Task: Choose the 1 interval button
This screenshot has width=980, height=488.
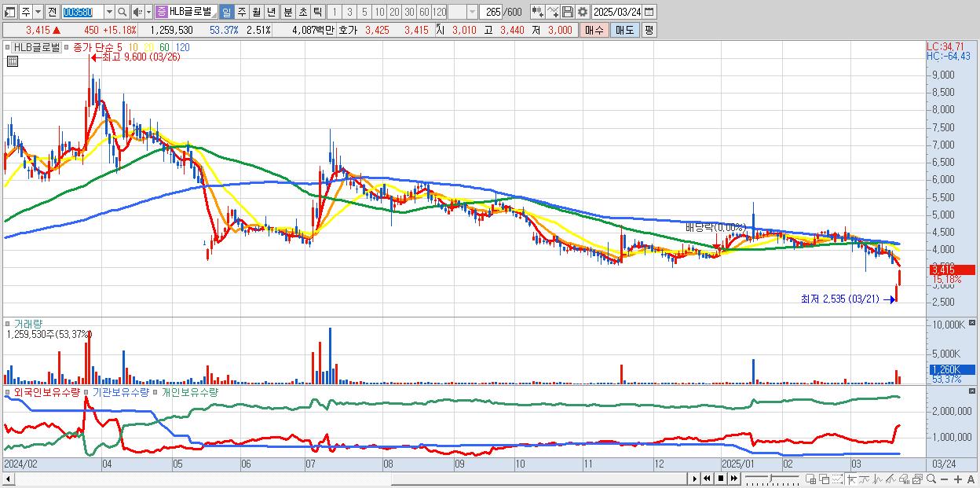Action: point(334,13)
